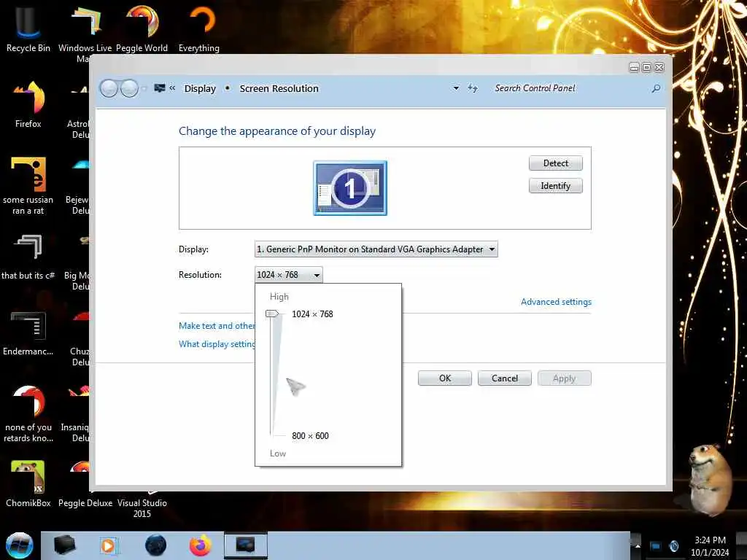This screenshot has width=747, height=560.
Task: Click the taskbar clock showing 3:24 PM
Action: (x=710, y=545)
